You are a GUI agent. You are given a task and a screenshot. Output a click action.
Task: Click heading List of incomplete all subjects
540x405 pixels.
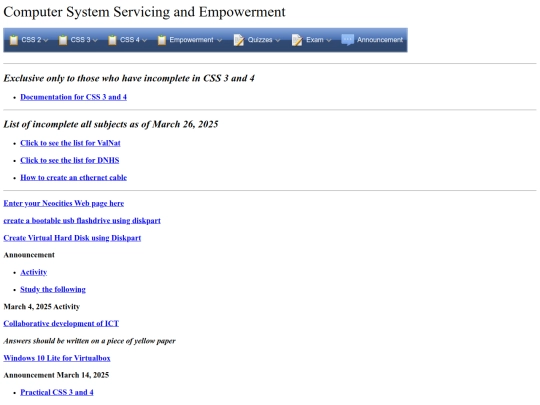(x=111, y=124)
